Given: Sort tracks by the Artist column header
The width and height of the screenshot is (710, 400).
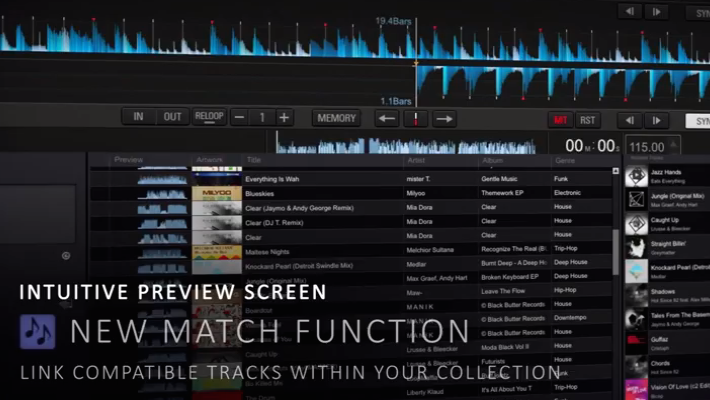Looking at the screenshot, I should [x=417, y=160].
